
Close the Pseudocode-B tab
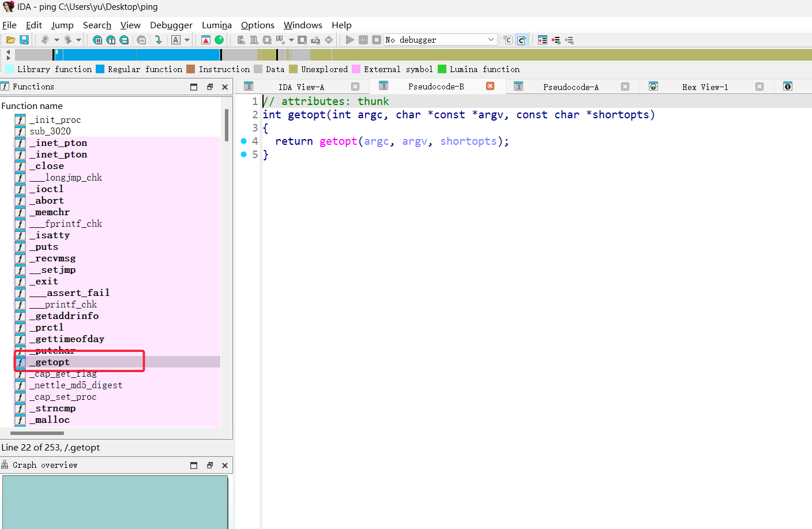490,86
